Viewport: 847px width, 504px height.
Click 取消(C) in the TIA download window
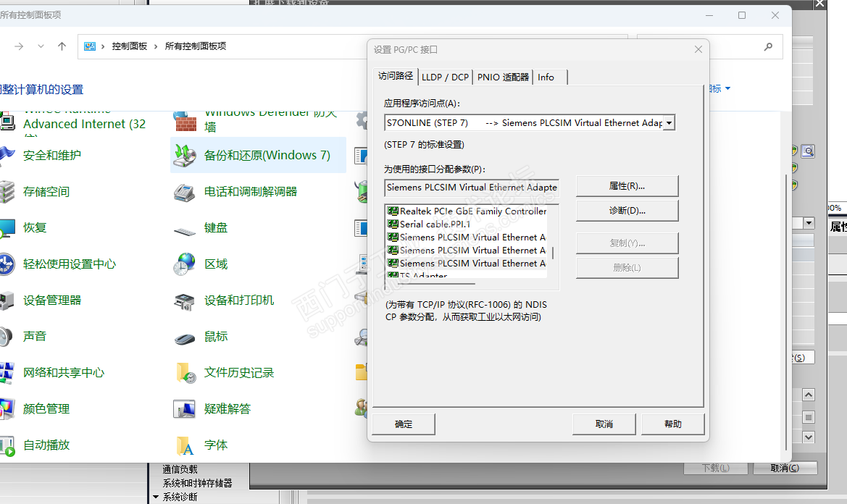click(x=785, y=468)
